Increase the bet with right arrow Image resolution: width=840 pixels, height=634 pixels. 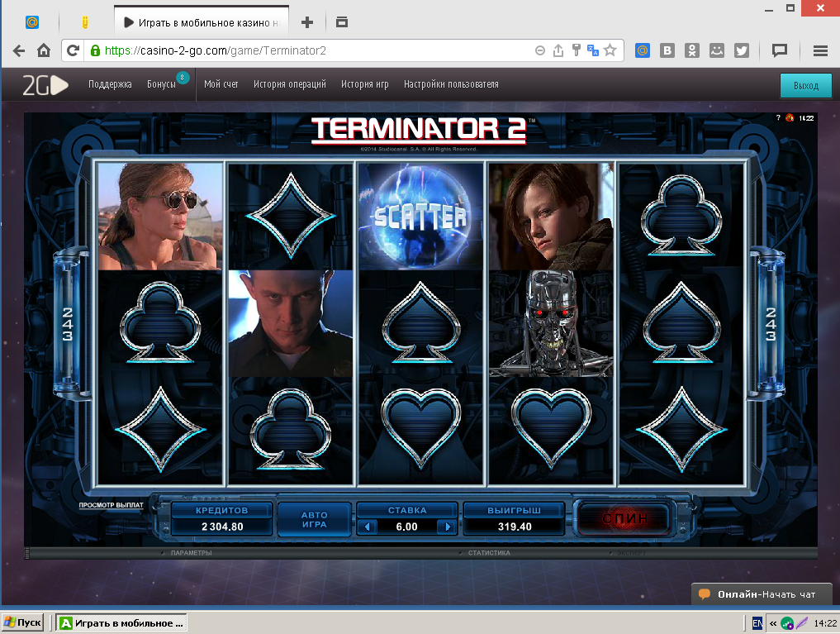point(448,527)
